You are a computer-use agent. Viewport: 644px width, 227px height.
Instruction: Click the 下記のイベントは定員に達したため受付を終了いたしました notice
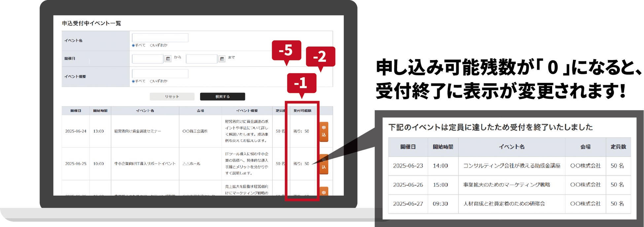point(490,127)
